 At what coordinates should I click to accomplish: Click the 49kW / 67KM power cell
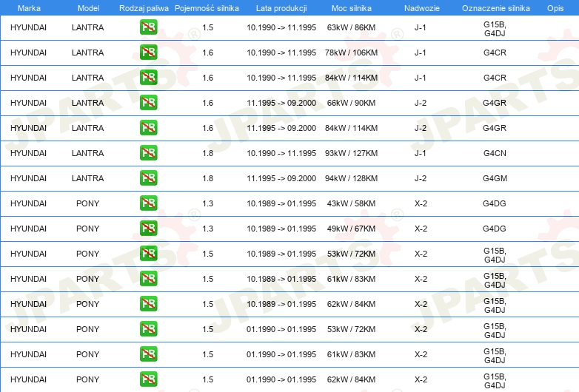click(351, 229)
